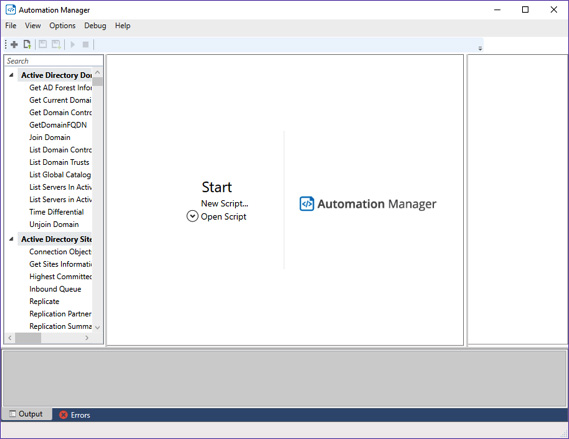This screenshot has width=569, height=439.
Task: Collapse the Active Directory Domain group
Action: coord(11,75)
